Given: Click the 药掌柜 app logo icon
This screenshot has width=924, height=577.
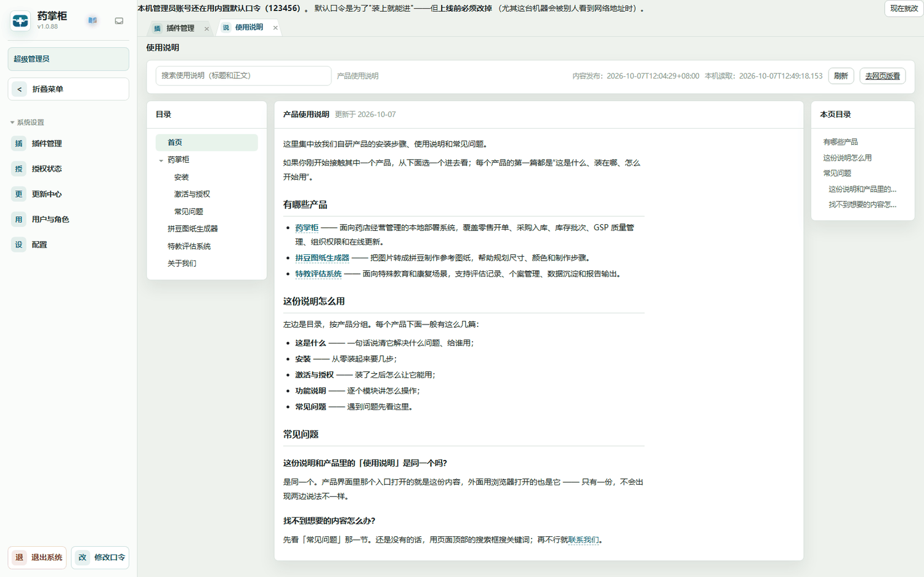Looking at the screenshot, I should coord(20,21).
